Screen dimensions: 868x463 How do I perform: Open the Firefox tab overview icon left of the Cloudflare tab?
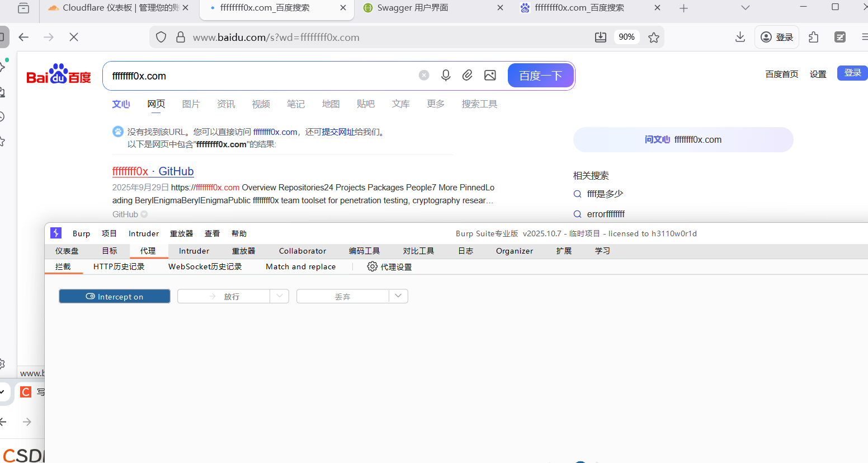coord(23,8)
